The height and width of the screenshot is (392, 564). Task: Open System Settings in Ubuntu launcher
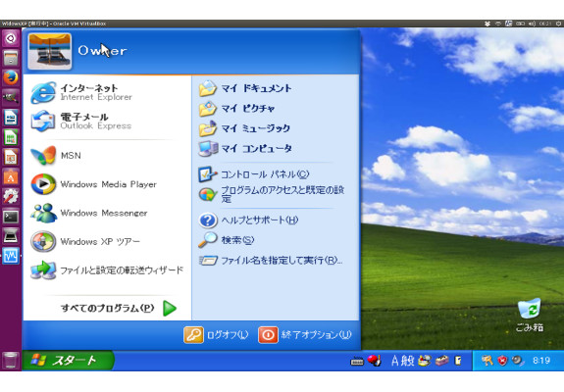[11, 197]
